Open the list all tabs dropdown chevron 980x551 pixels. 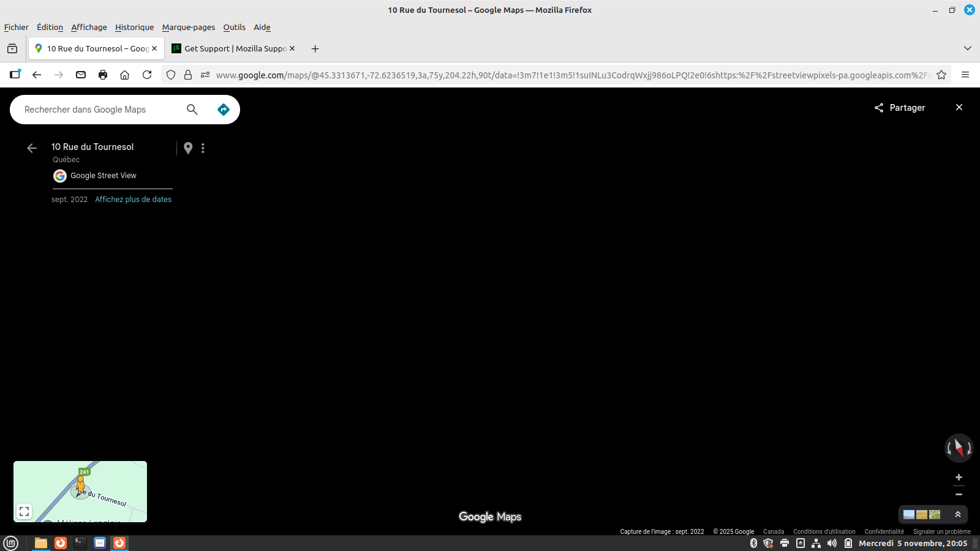pos(968,49)
